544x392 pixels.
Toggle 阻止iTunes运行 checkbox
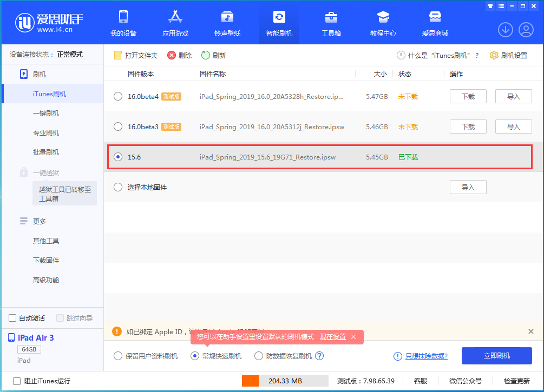(x=17, y=381)
